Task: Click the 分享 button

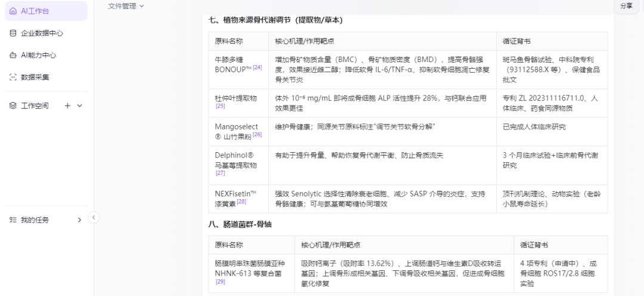Action: tap(626, 6)
